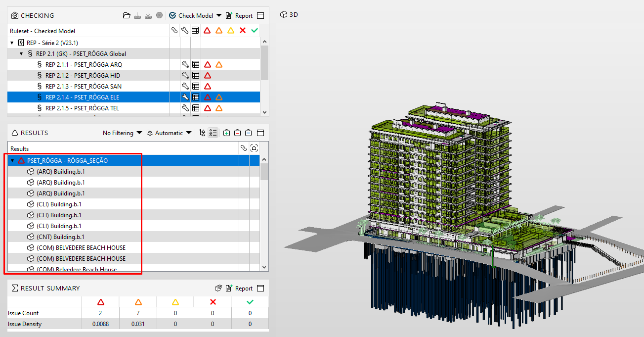Click the red triangle on REP 2.1.3 row
This screenshot has width=644, height=337.
(208, 86)
